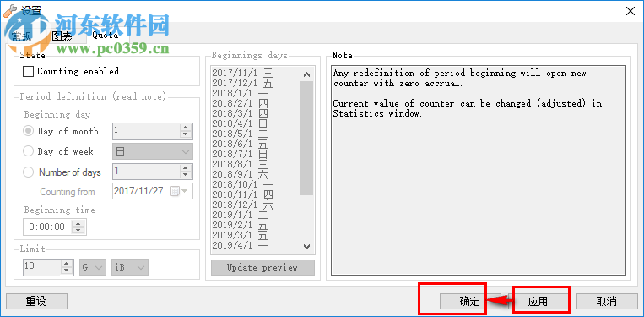Screen dimensions: 644x317
Task: Click the Day of month input field
Action: [146, 131]
